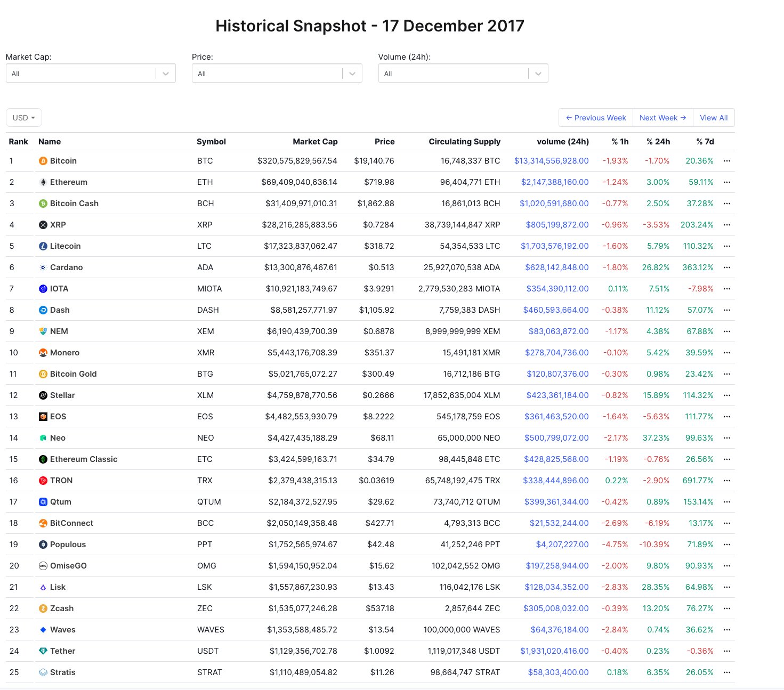Click the XRP logo icon

[x=43, y=225]
